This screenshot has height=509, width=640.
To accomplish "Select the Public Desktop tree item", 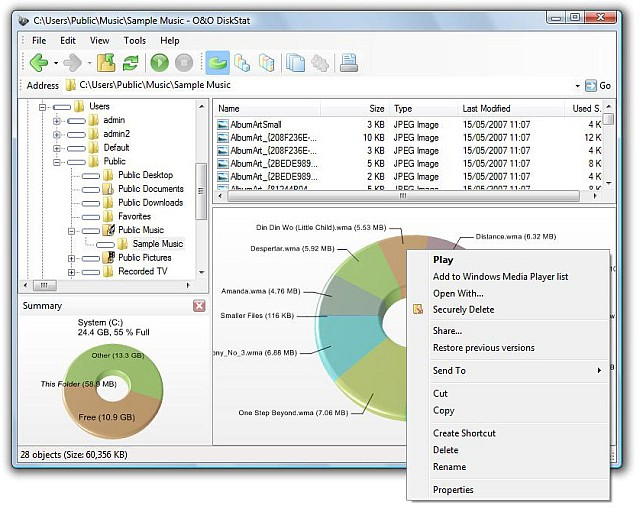I will tap(145, 175).
